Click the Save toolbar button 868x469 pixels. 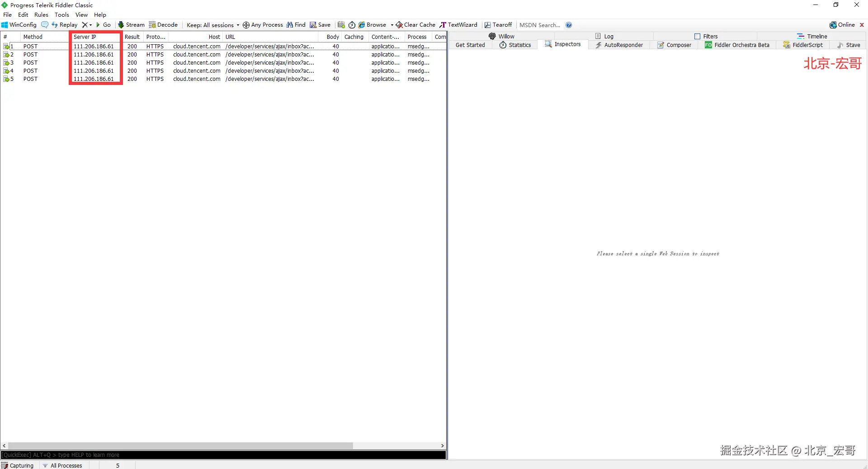pos(320,25)
